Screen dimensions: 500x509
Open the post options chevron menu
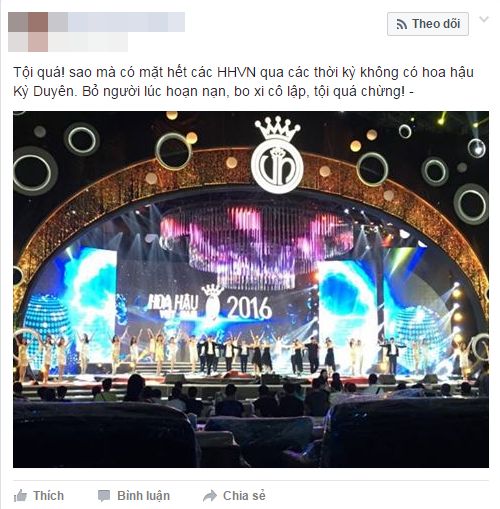tap(484, 19)
